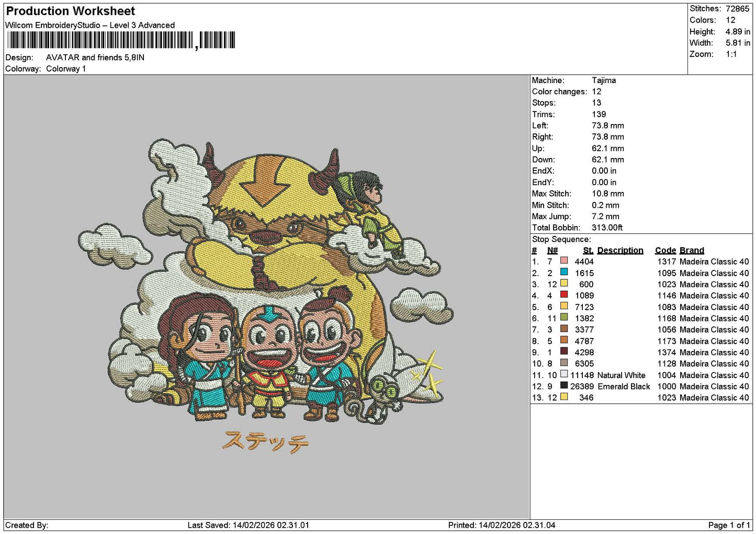Click thread code 1095

coord(667,273)
